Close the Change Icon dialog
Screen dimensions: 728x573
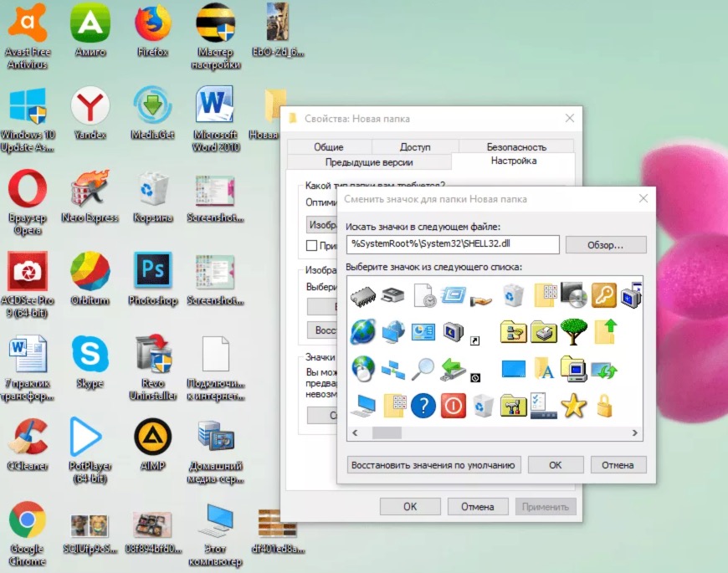643,198
